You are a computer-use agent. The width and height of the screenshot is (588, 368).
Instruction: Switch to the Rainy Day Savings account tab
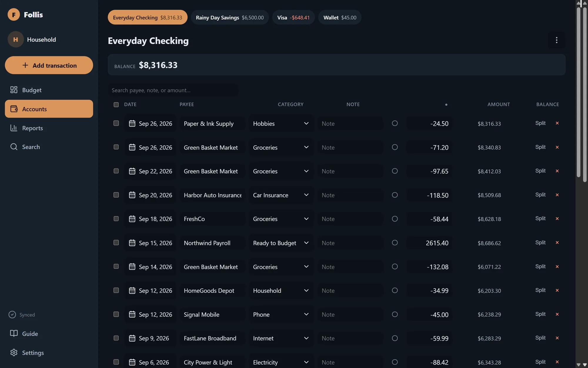tap(230, 17)
